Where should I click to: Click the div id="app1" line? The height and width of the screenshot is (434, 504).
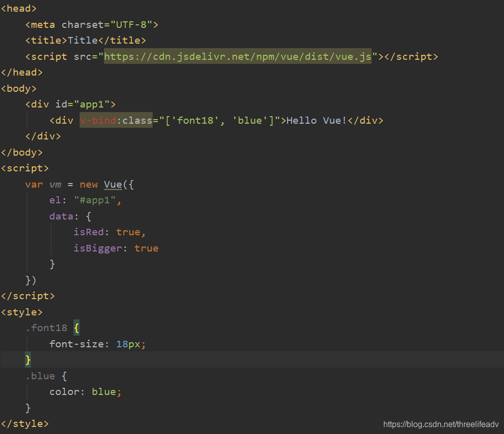point(70,104)
